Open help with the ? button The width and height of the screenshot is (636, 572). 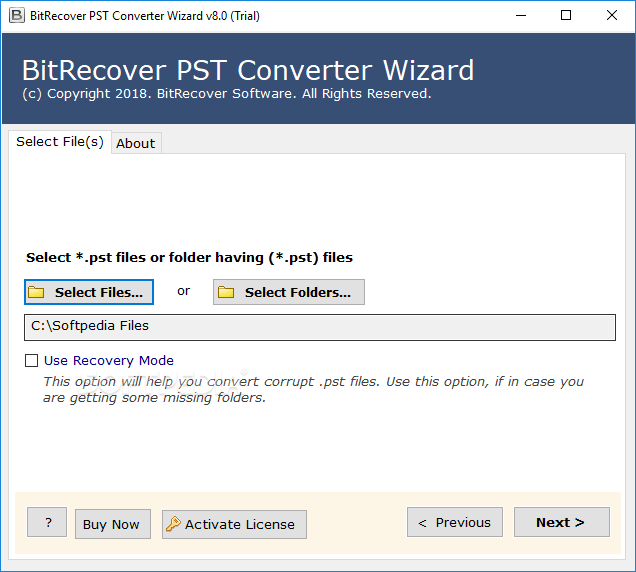point(47,522)
